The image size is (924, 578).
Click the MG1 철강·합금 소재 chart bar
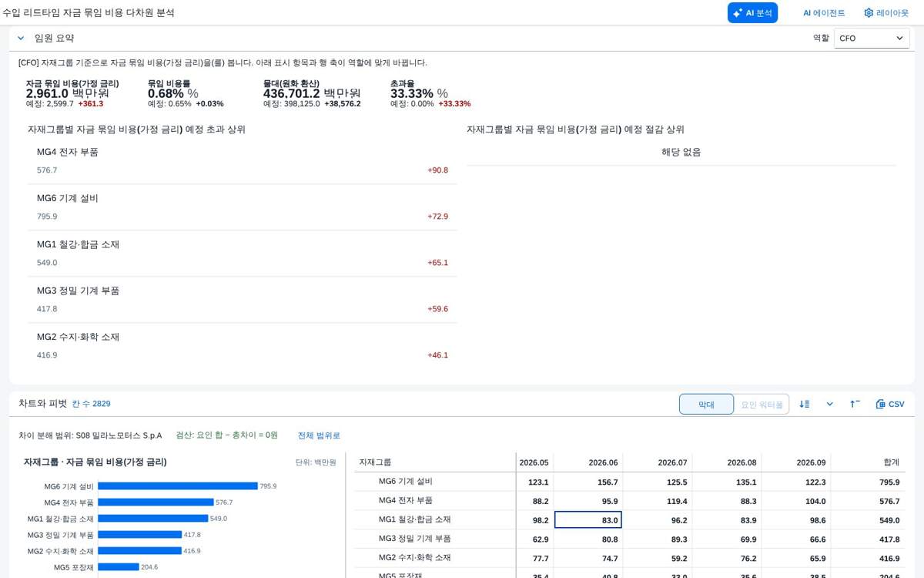coord(153,519)
